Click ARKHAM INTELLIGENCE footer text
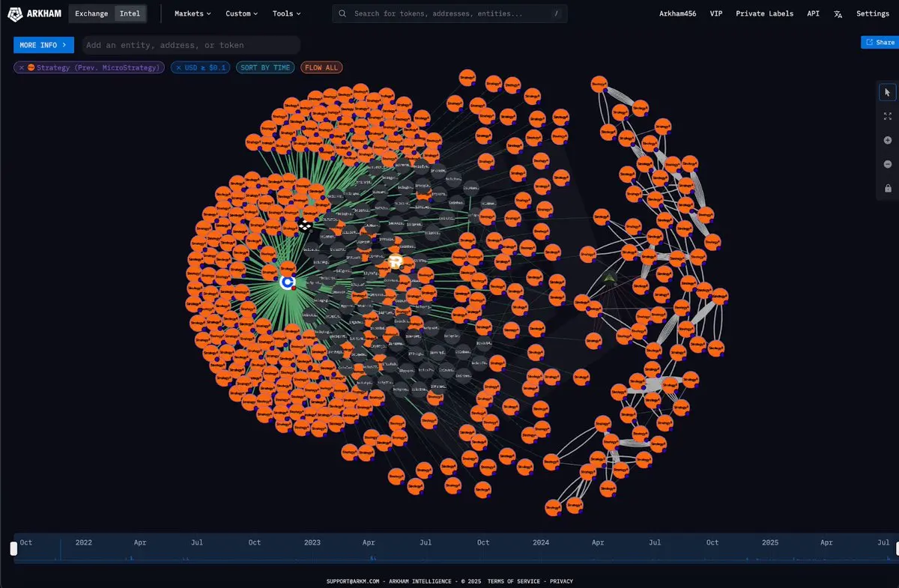Viewport: 899px width, 588px height. coord(422,581)
